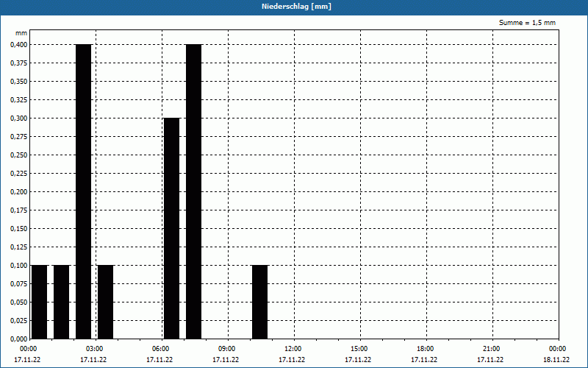Select the 0,400 y-axis value

[19, 45]
